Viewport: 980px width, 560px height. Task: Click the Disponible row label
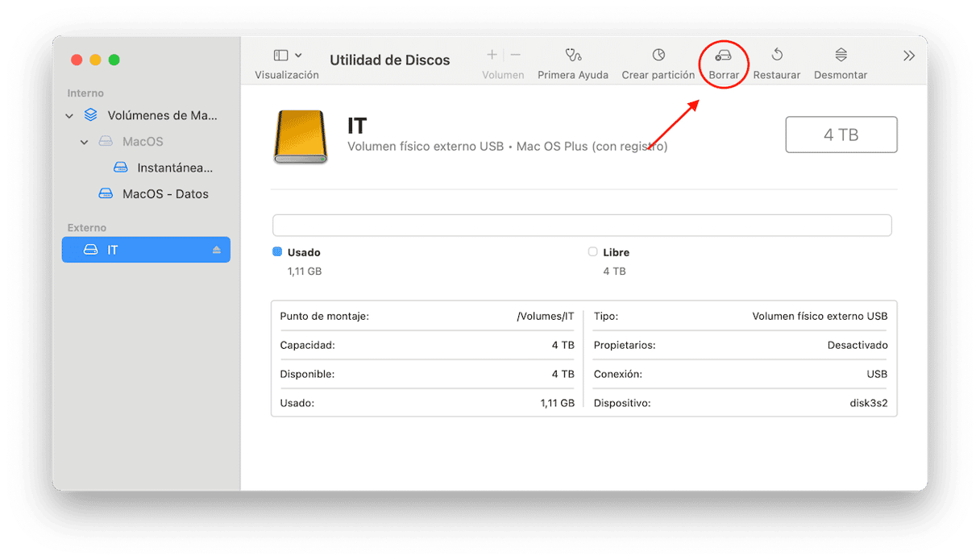(x=307, y=374)
